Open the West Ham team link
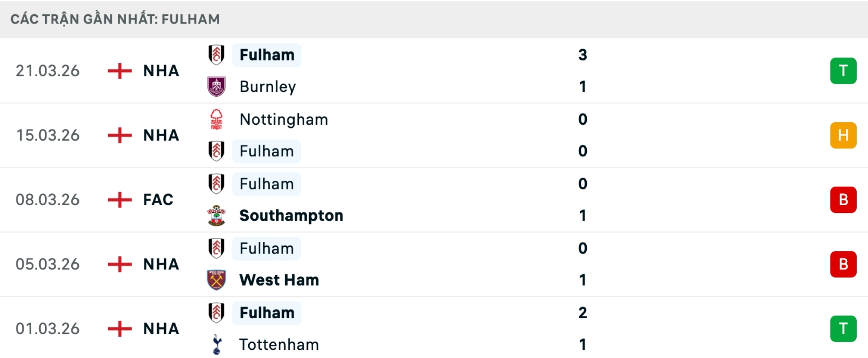 [x=279, y=280]
